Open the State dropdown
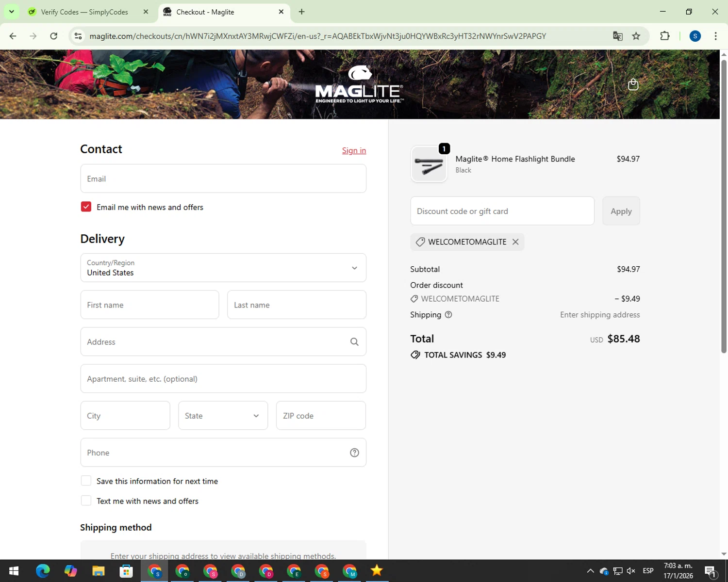 coord(223,416)
